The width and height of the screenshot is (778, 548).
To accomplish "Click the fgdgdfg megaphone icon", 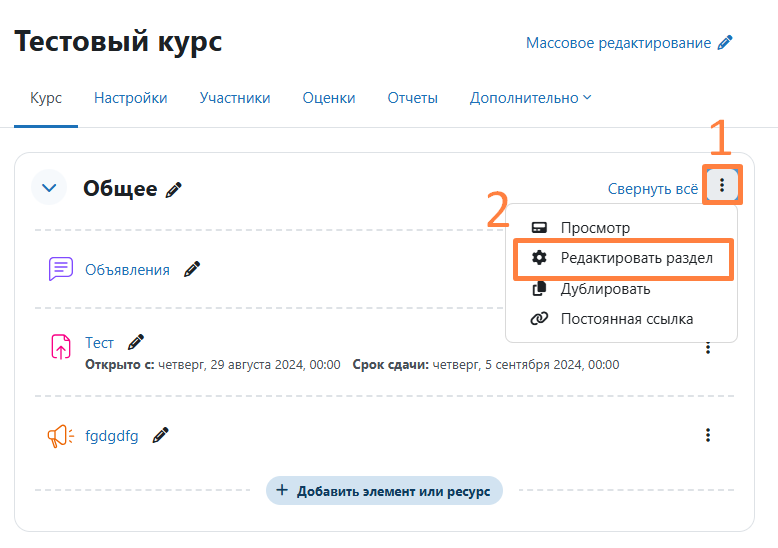I will (61, 436).
